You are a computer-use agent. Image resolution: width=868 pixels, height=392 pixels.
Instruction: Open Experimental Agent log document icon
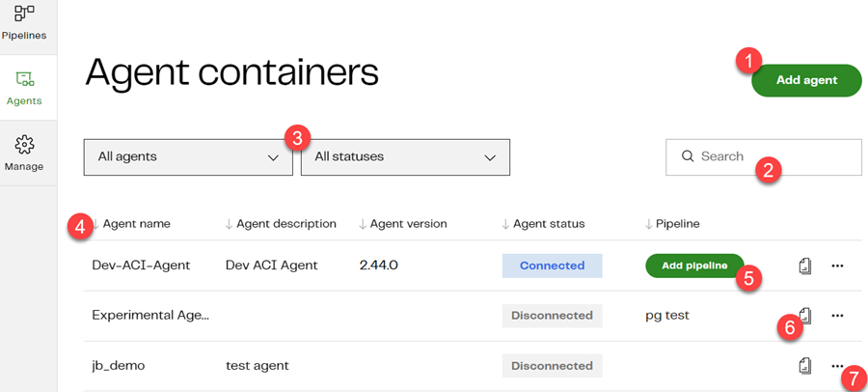pos(803,316)
